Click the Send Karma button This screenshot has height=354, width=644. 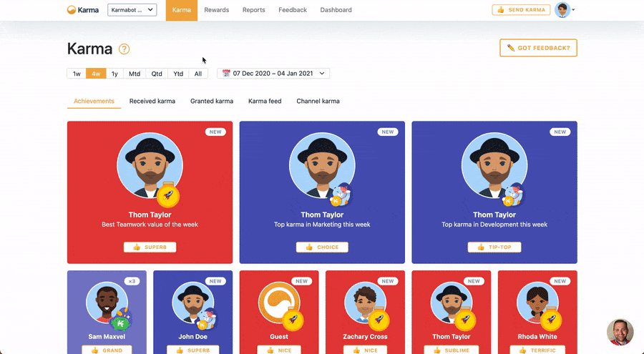tap(521, 10)
